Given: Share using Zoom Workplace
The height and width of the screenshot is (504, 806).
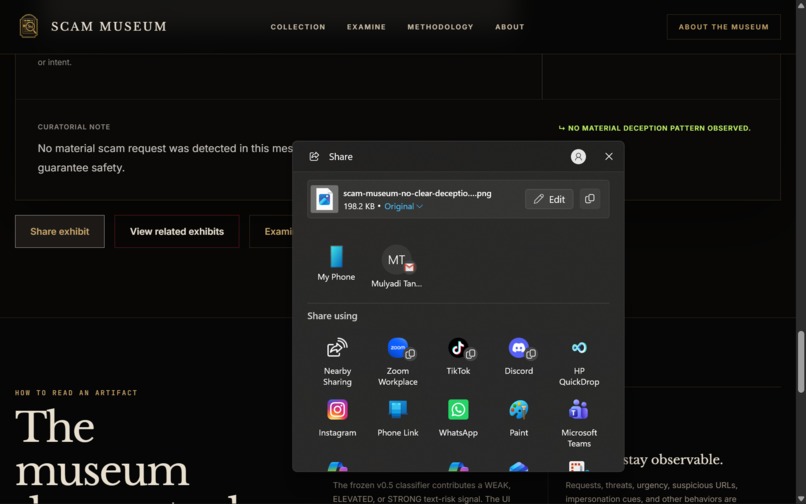Looking at the screenshot, I should pos(397,362).
